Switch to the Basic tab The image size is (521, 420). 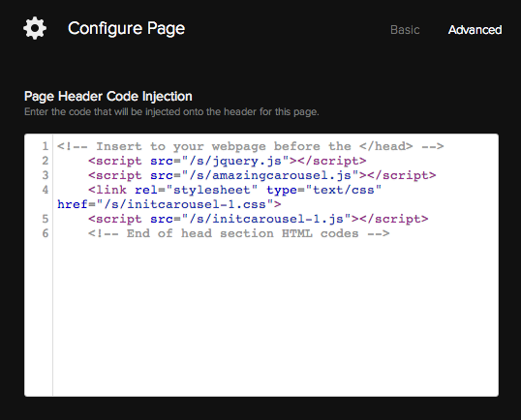[405, 30]
